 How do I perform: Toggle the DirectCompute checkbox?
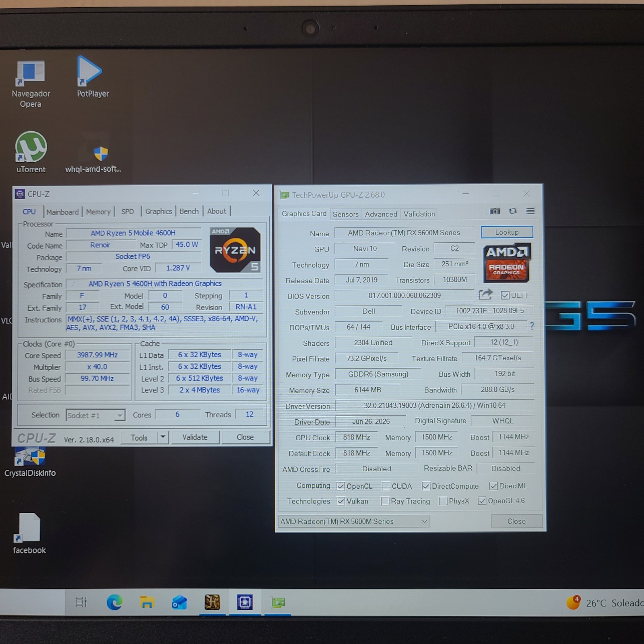click(426, 486)
